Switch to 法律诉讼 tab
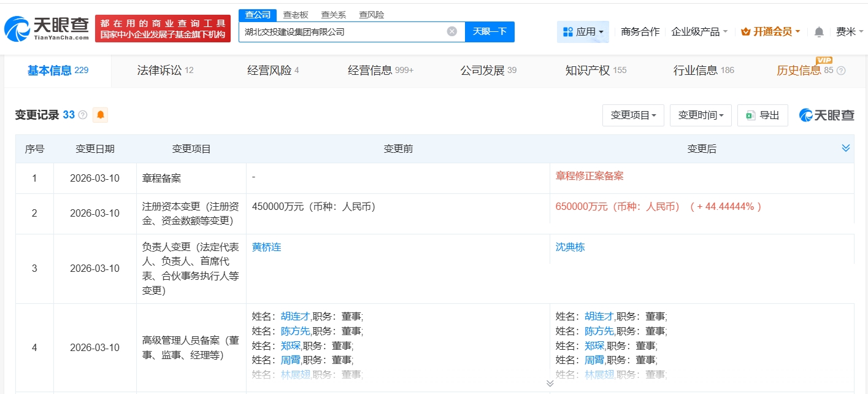 tap(165, 71)
